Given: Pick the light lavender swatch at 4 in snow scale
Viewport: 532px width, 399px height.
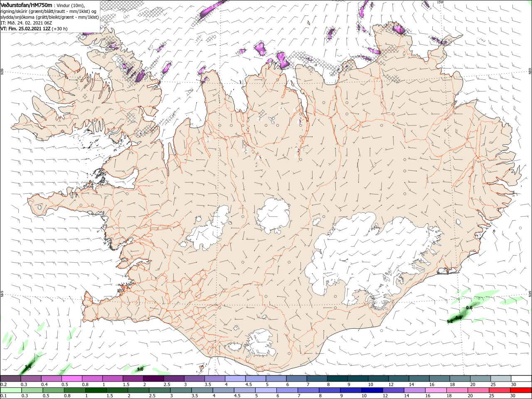Looking at the screenshot, I should (x=235, y=379).
